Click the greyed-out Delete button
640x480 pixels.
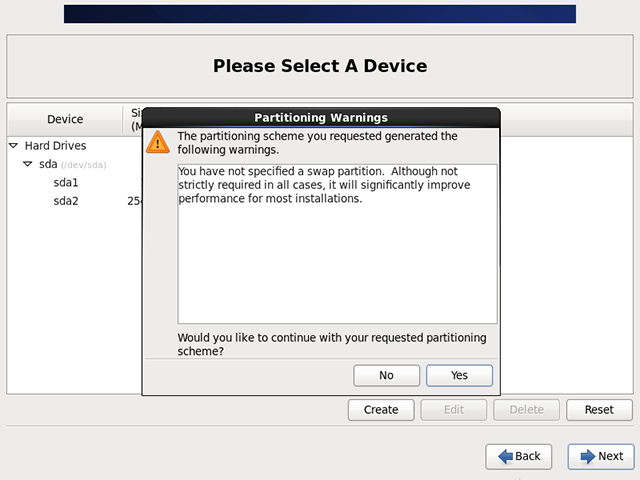[527, 410]
